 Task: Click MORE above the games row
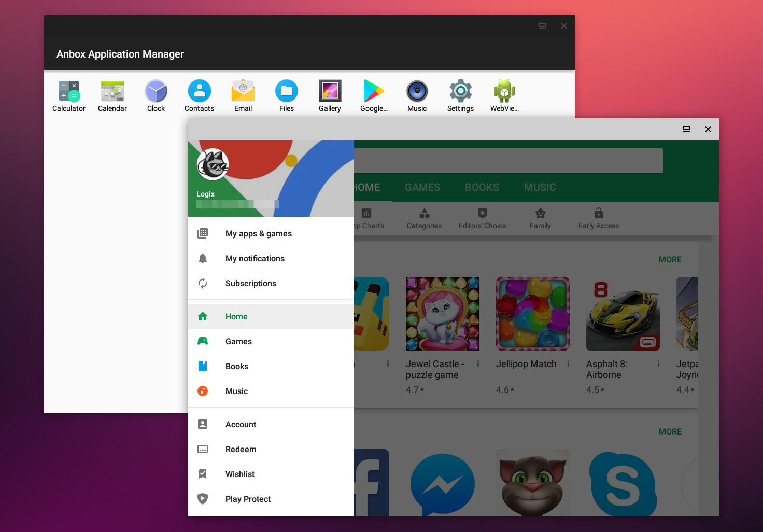coord(670,259)
